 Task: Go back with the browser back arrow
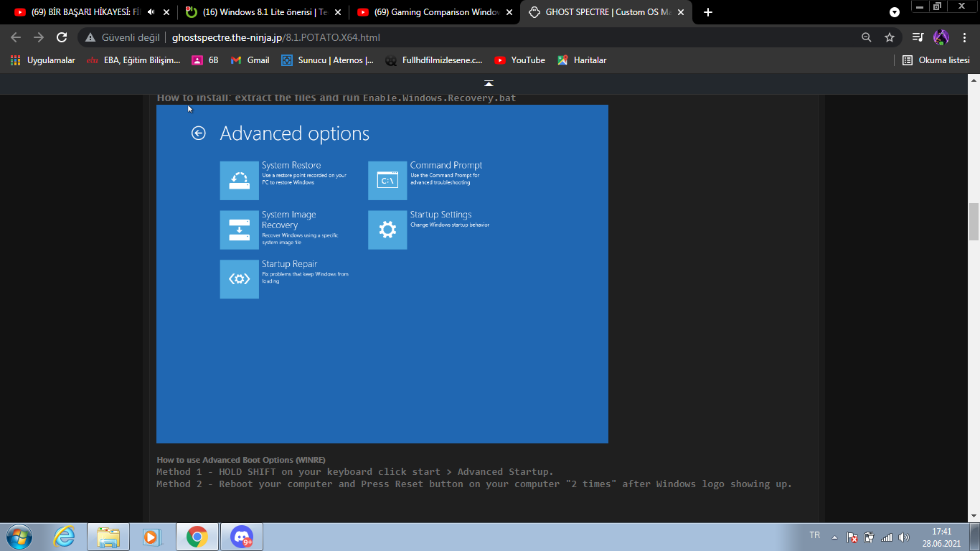(x=16, y=37)
